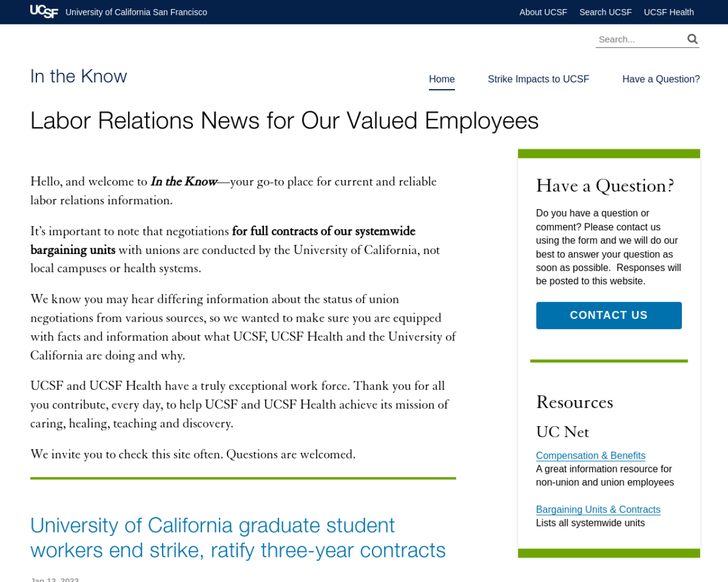Click the search magnifier icon
728x582 pixels.
692,39
